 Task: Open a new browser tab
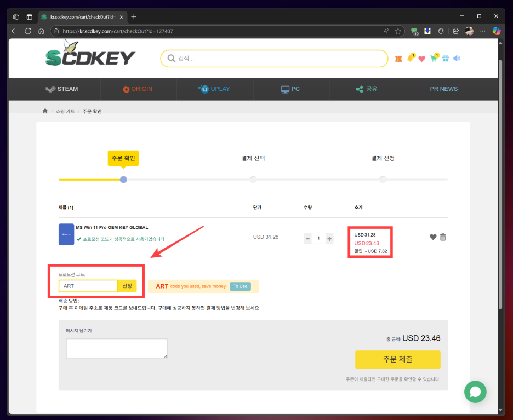[134, 16]
